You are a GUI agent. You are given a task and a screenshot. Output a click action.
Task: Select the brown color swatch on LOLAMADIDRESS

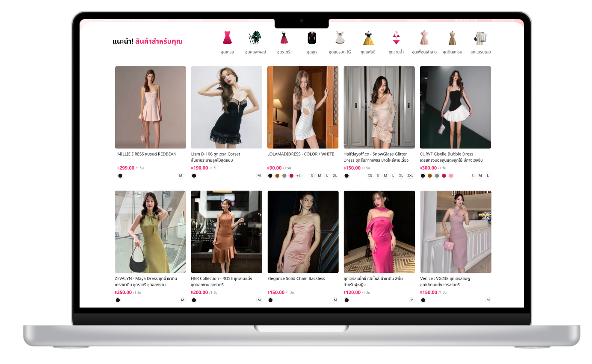pos(277,176)
